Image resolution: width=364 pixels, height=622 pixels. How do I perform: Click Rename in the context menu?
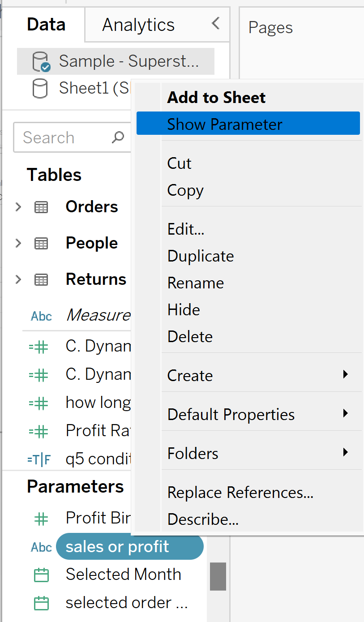pyautogui.click(x=195, y=283)
